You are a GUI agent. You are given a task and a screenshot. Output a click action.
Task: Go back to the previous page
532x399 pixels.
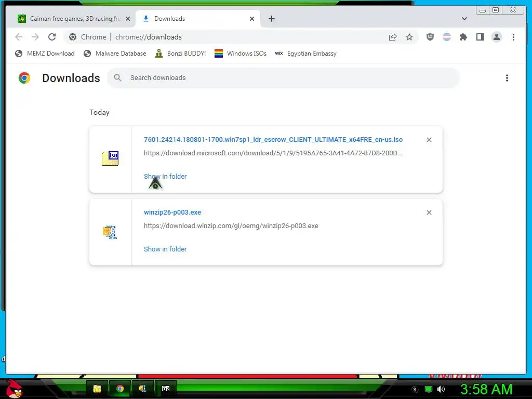pos(19,37)
